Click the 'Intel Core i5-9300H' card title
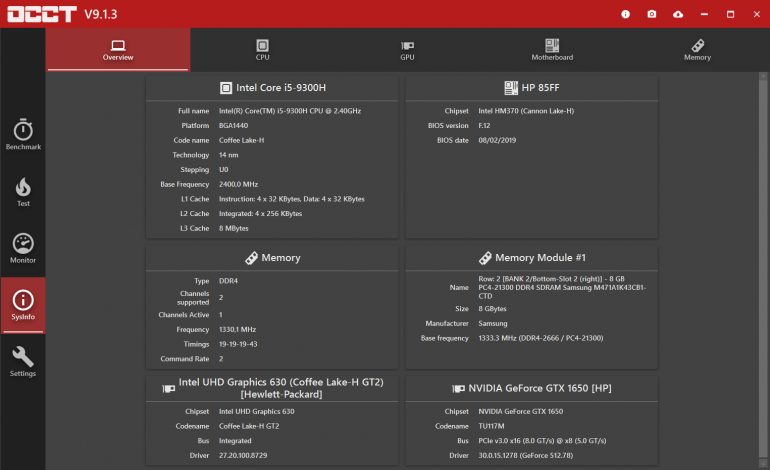 point(281,88)
